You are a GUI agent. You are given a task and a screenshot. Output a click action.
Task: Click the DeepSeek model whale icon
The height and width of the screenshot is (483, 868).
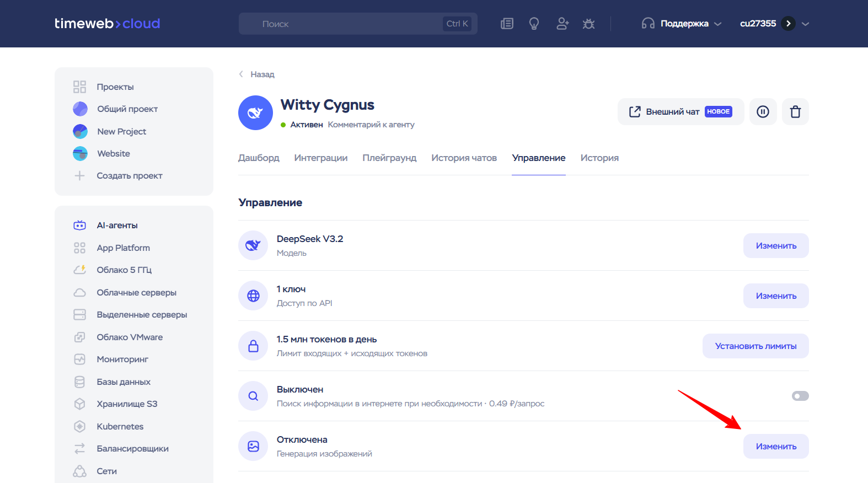[x=253, y=245]
